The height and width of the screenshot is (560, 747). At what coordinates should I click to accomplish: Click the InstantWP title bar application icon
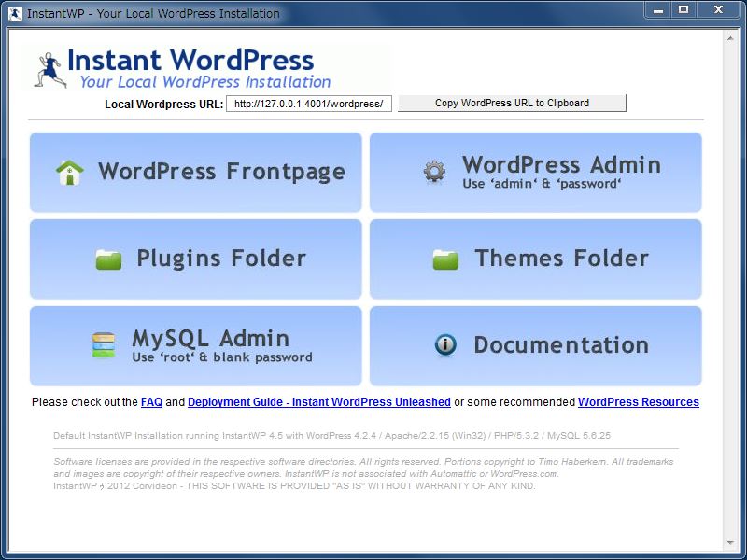(15, 14)
